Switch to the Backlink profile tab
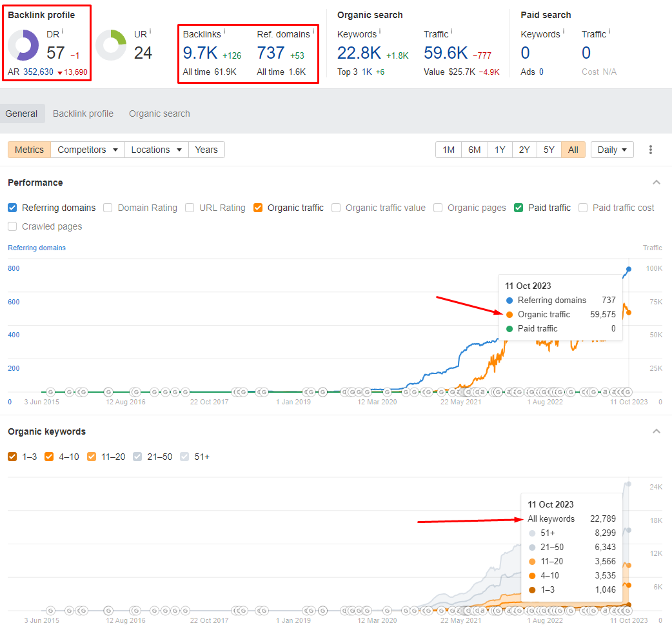This screenshot has height=632, width=672. [x=83, y=114]
